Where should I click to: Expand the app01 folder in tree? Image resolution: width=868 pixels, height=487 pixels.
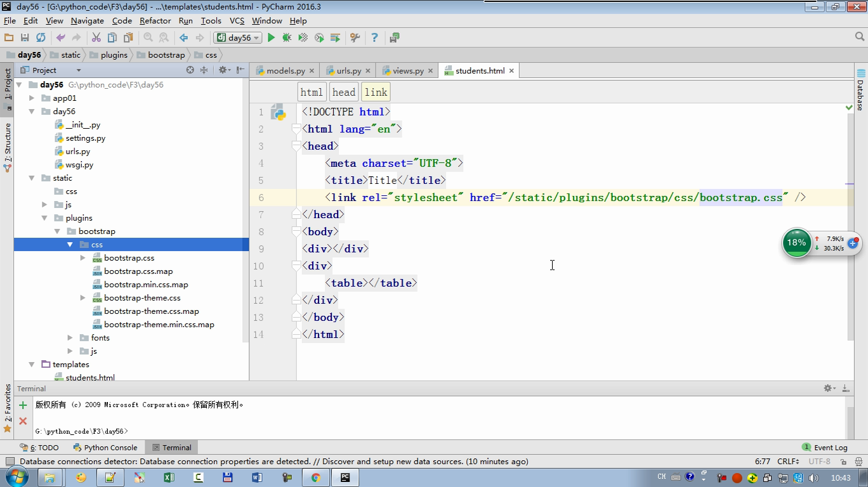click(x=32, y=98)
